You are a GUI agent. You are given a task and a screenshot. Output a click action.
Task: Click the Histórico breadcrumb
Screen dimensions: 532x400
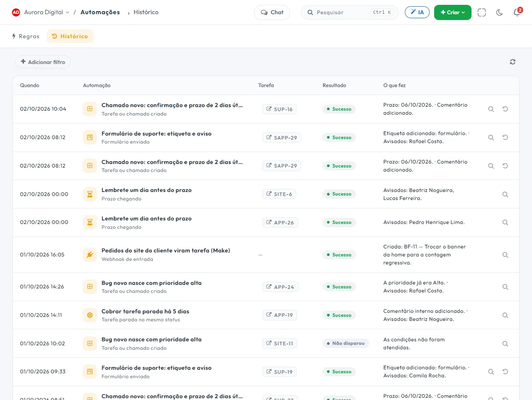coord(146,12)
